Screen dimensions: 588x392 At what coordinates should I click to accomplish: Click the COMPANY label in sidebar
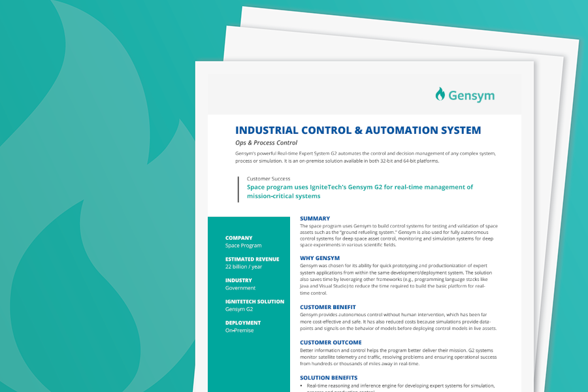click(239, 238)
